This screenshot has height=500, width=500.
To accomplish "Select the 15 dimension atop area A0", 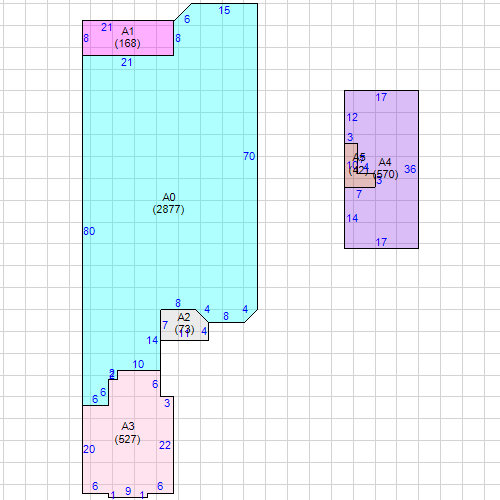I will [x=224, y=10].
